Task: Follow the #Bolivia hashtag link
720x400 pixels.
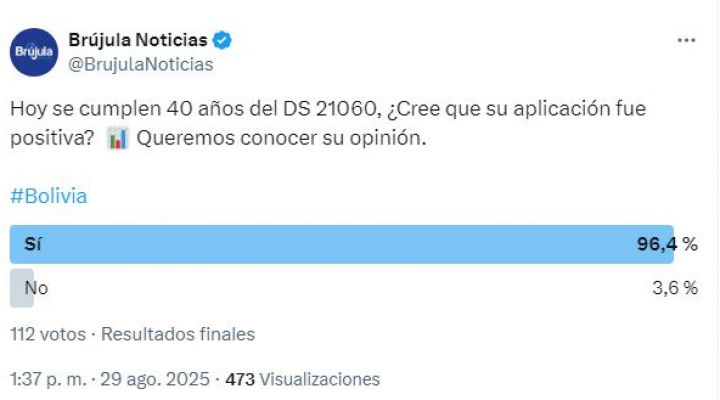Action: click(49, 196)
